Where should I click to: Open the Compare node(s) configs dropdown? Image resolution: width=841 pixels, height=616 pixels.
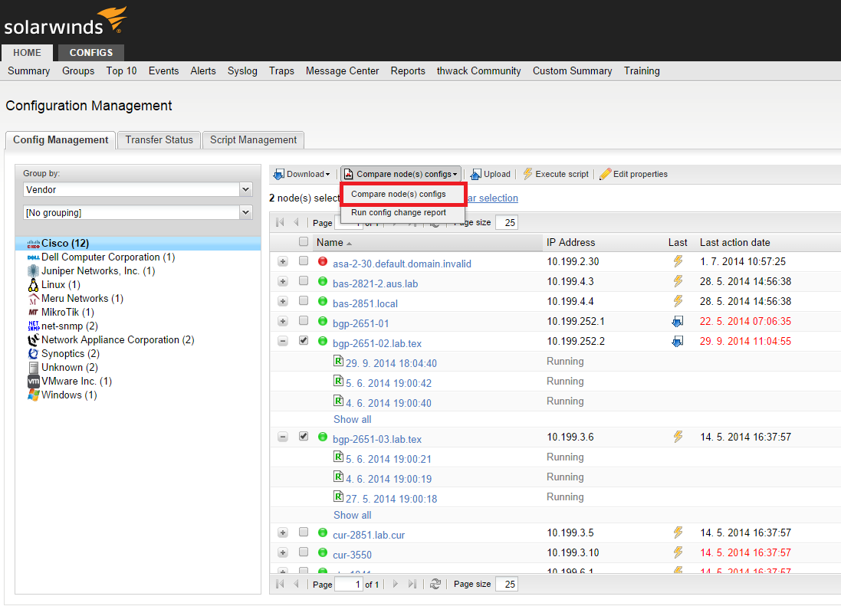click(400, 174)
